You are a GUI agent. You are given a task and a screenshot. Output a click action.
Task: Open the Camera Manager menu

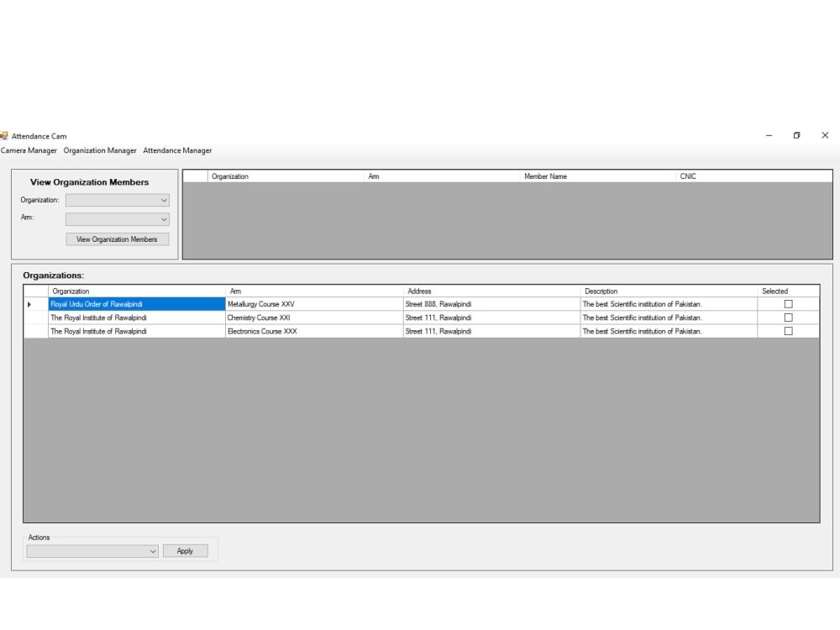29,150
